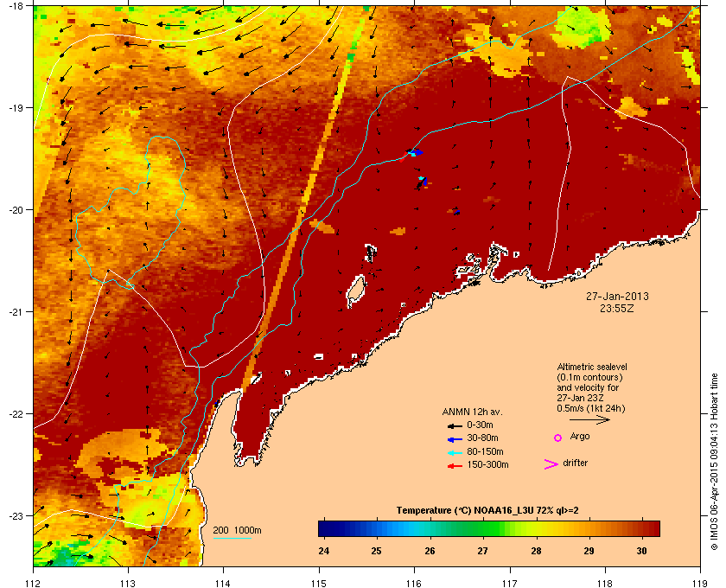
Task: Click the longitude axis label 119
Action: coord(700,583)
